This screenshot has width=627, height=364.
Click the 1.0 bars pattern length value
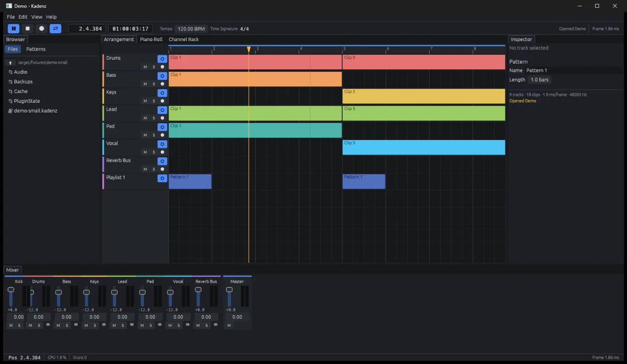click(539, 80)
